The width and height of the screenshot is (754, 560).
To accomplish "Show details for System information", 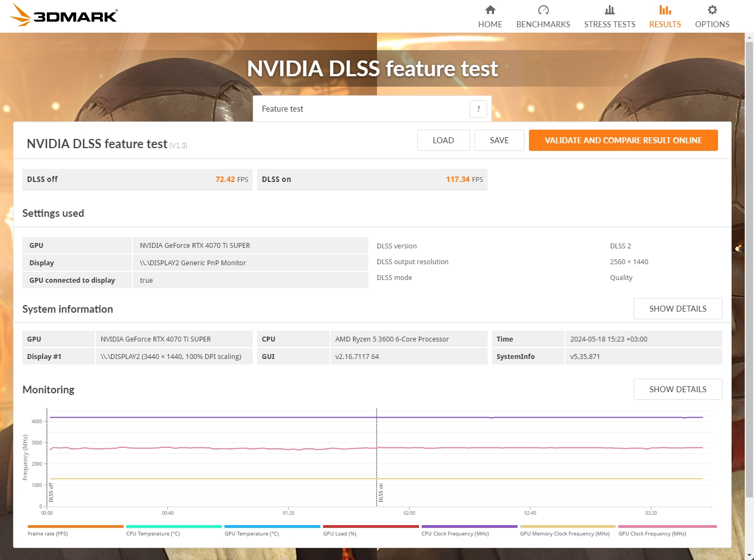I will coord(678,309).
